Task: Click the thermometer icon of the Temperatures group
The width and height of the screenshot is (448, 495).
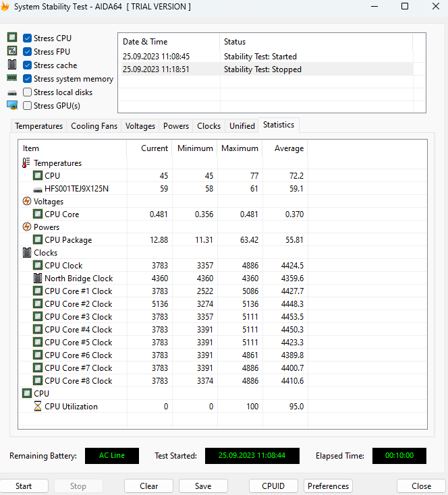Action: [26, 163]
